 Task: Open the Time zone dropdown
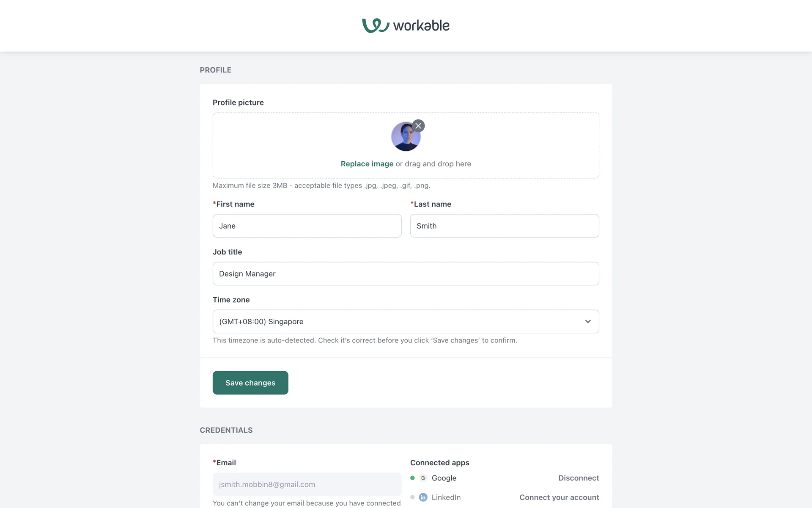(x=398, y=321)
